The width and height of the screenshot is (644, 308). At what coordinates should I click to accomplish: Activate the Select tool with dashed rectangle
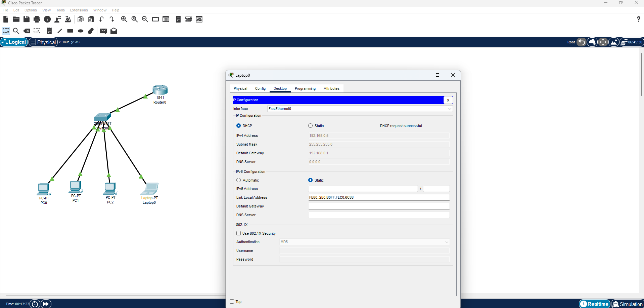click(x=6, y=31)
